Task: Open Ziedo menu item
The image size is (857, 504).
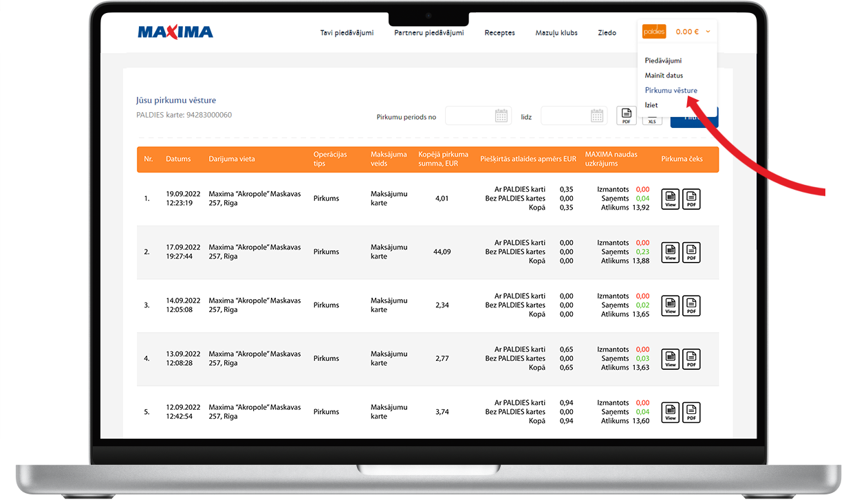Action: point(607,32)
